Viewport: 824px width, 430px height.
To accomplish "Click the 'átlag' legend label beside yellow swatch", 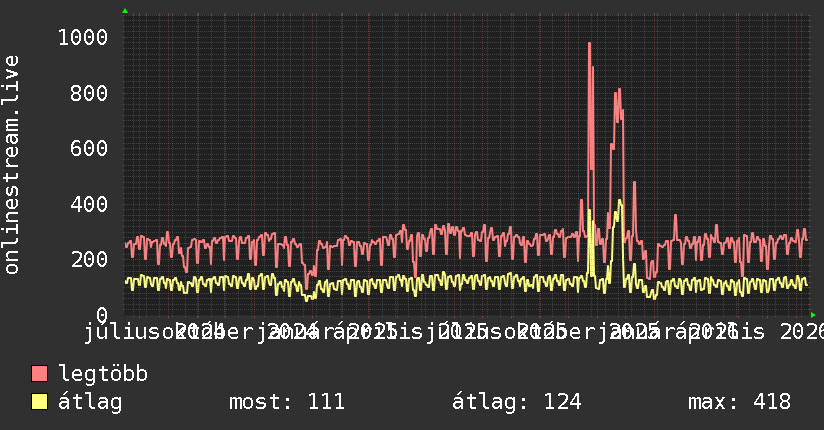I will [x=90, y=402].
